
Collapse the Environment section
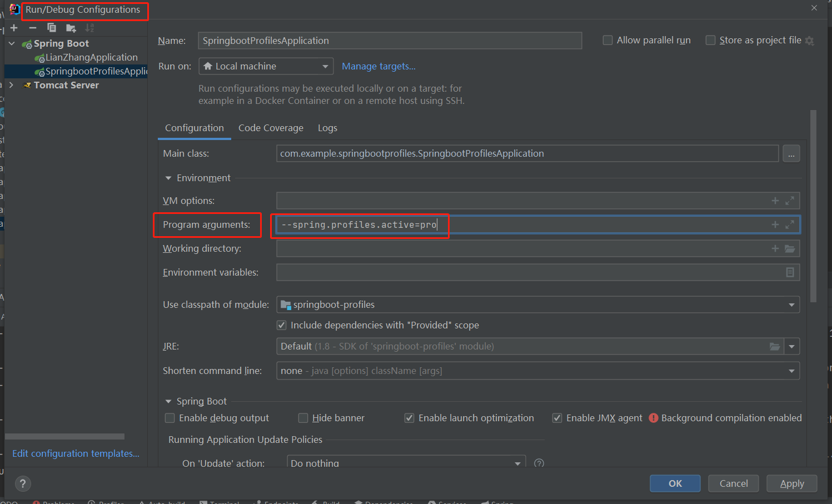[168, 178]
